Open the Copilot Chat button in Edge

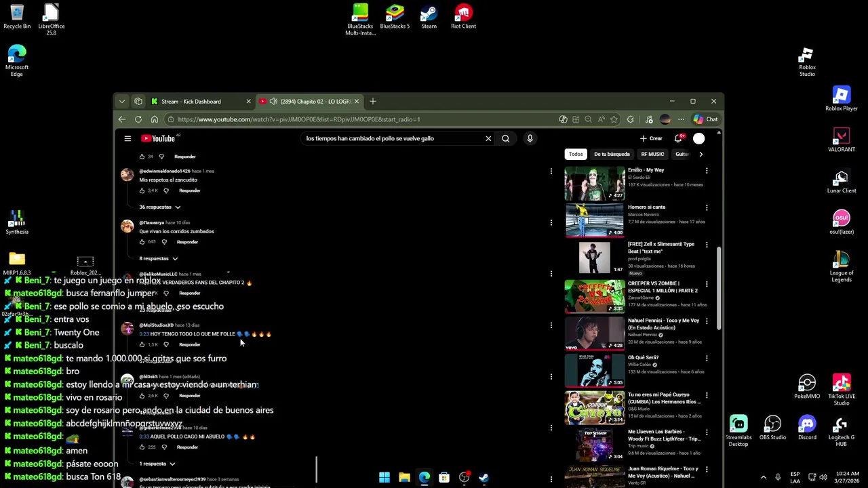click(x=706, y=119)
